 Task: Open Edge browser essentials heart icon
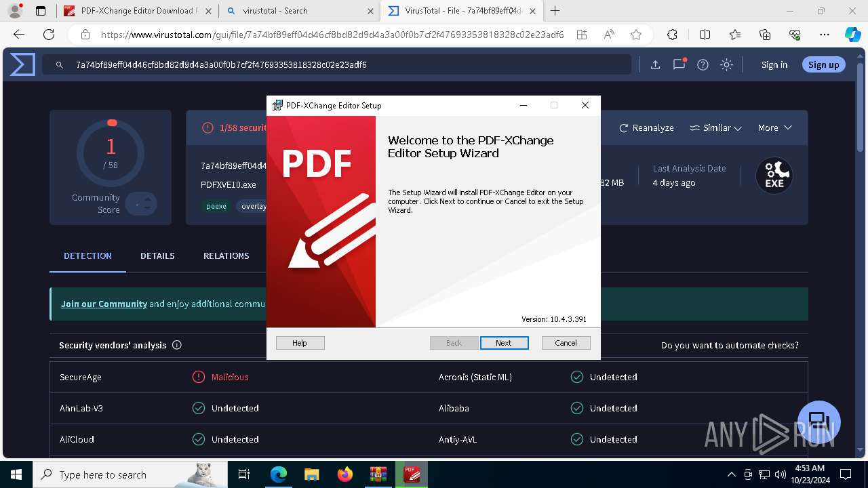795,35
